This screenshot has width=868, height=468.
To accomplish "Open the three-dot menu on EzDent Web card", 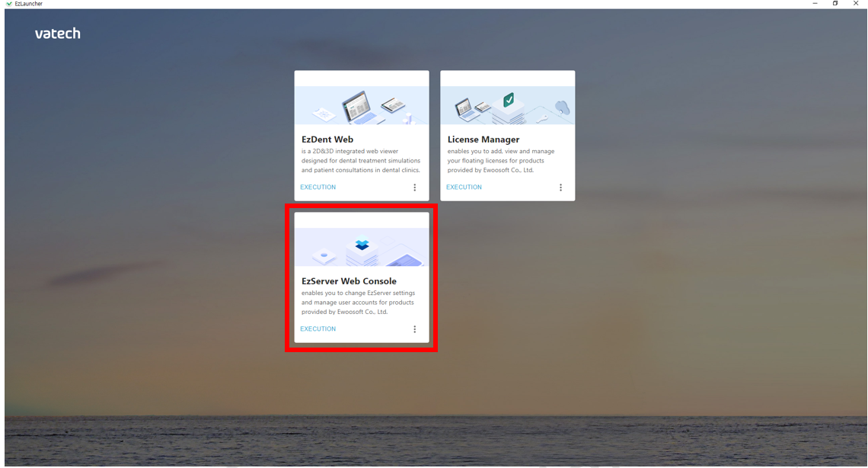I will pyautogui.click(x=415, y=188).
